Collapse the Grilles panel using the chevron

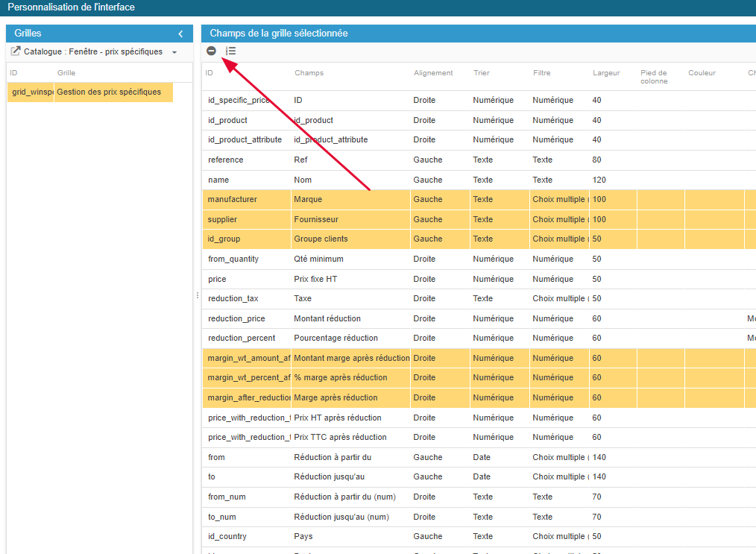point(180,34)
